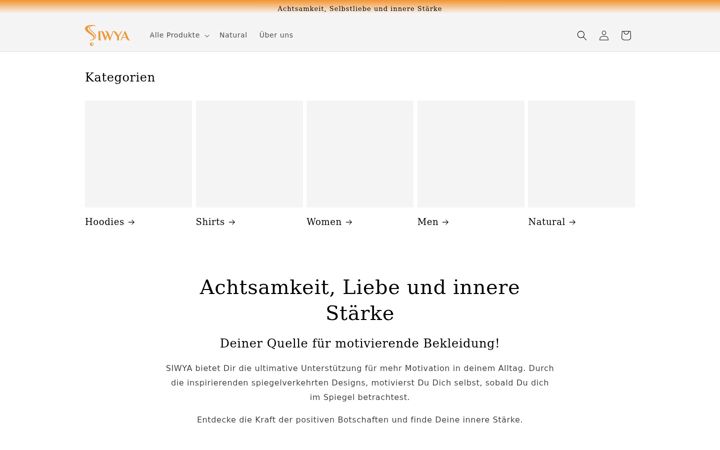Viewport: 720px width, 450px height.
Task: Open the Hoodies category link
Action: point(110,222)
